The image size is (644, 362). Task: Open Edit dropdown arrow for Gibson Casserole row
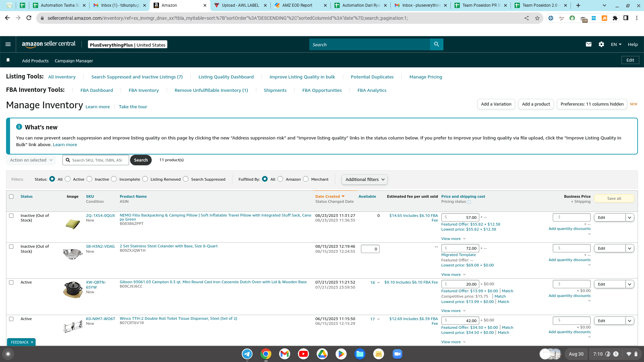(x=630, y=284)
